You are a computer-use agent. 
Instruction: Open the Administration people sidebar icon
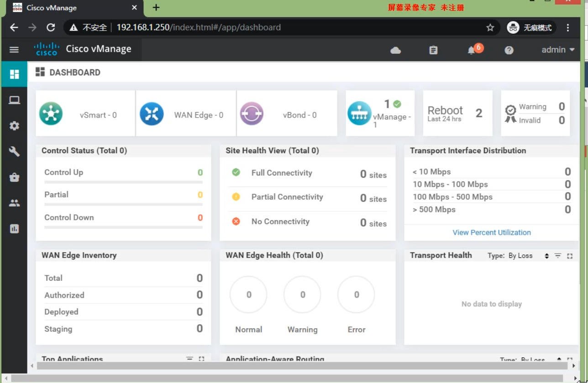[x=14, y=203]
